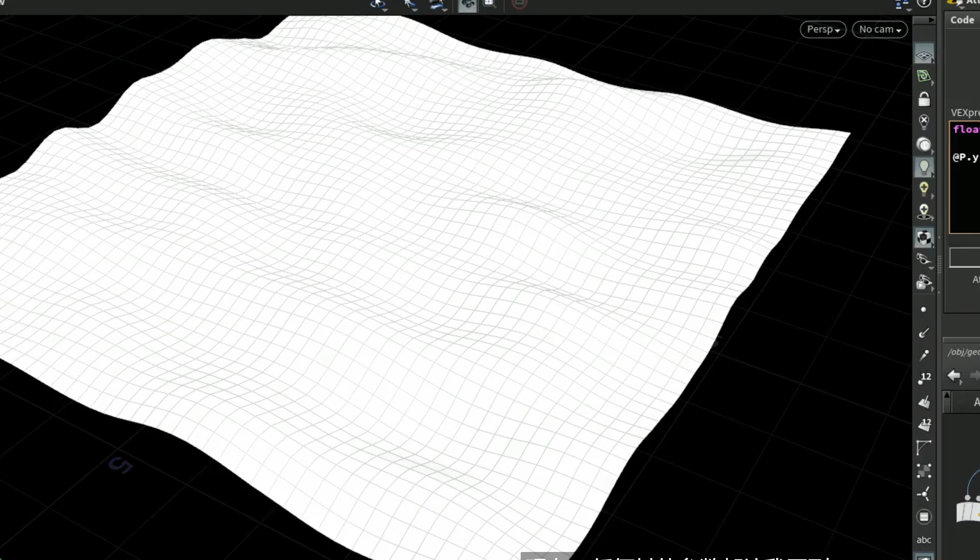Toggle display point normals icon
Image resolution: width=980 pixels, height=560 pixels.
924,333
